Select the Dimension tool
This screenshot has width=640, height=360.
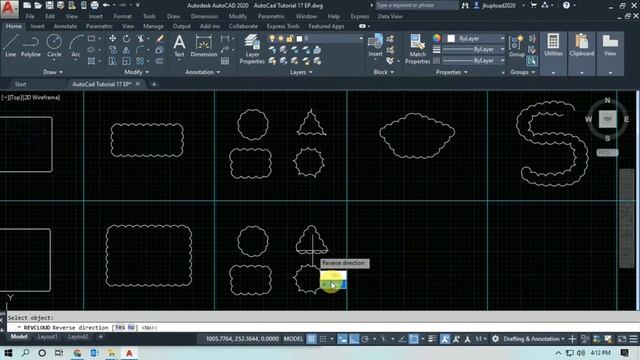point(203,46)
